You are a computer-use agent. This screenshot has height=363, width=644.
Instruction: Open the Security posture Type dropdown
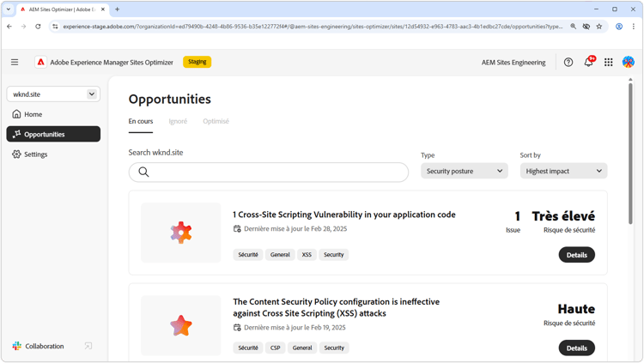point(464,171)
